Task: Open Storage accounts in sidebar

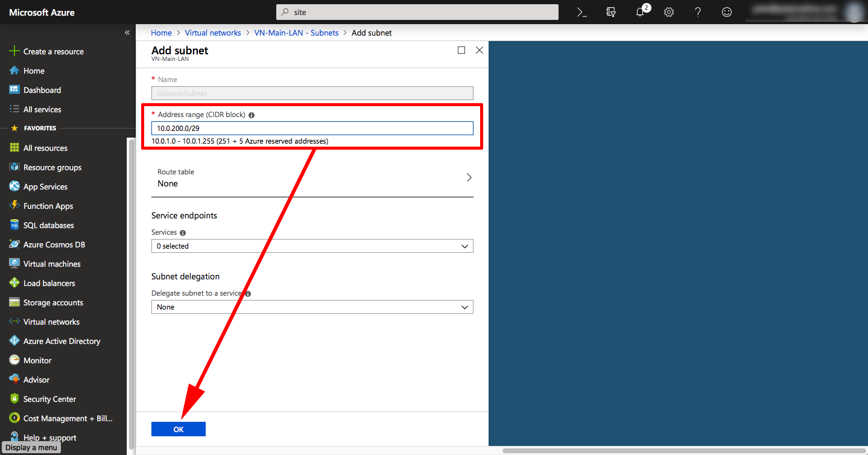Action: (53, 302)
